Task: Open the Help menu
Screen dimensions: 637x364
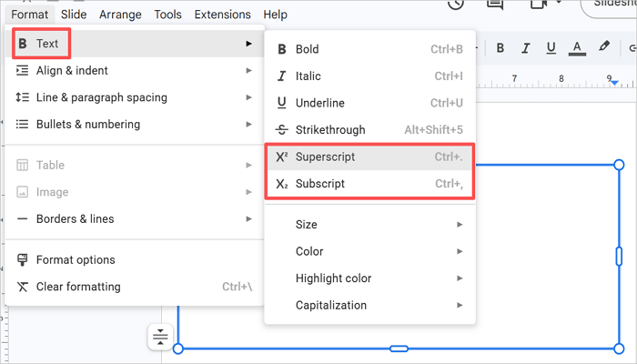Action: (275, 15)
